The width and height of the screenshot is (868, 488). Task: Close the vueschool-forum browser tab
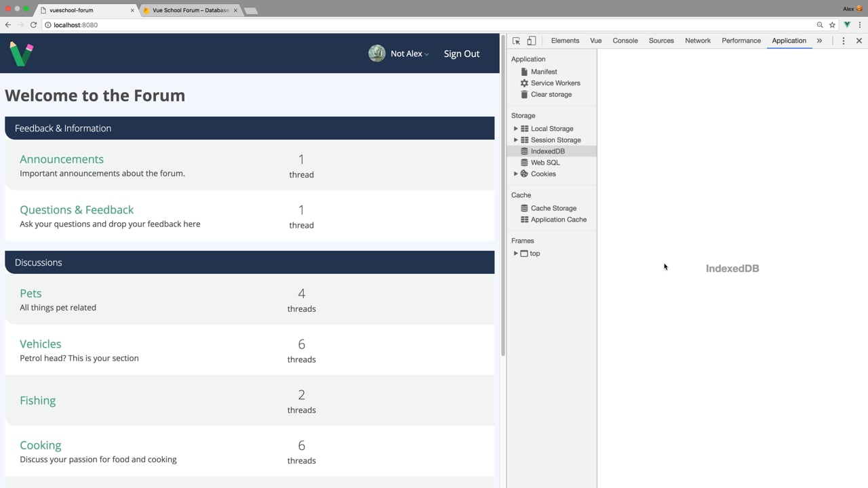point(132,10)
